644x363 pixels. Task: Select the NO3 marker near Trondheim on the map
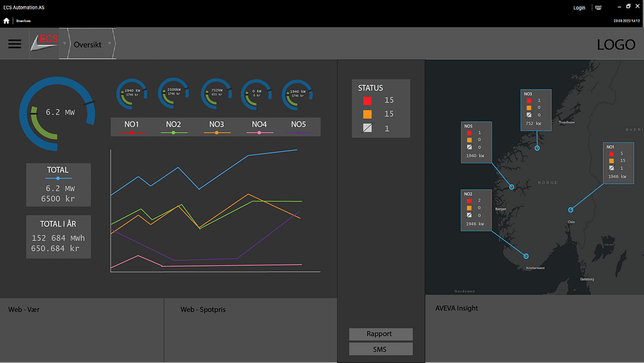point(536,111)
